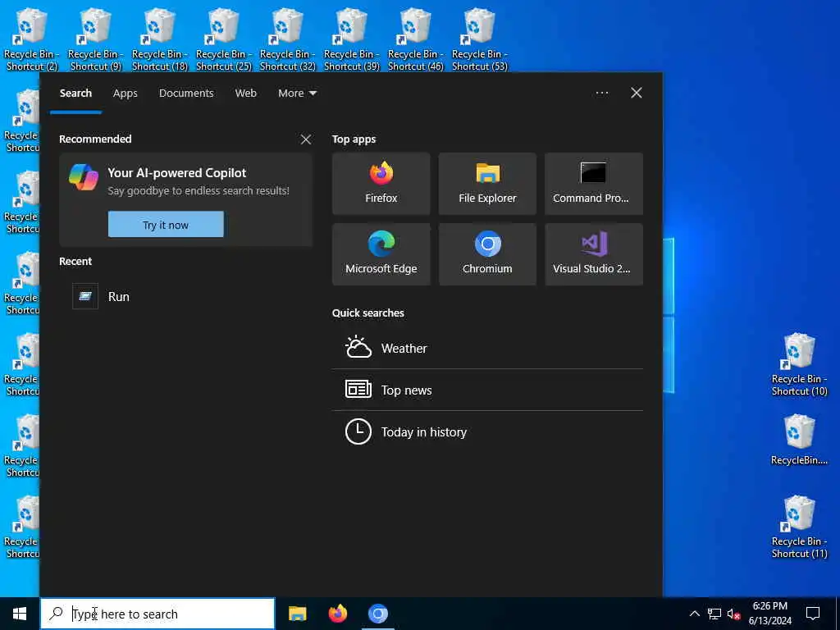Click Try it now button
The width and height of the screenshot is (840, 630).
[x=166, y=225]
